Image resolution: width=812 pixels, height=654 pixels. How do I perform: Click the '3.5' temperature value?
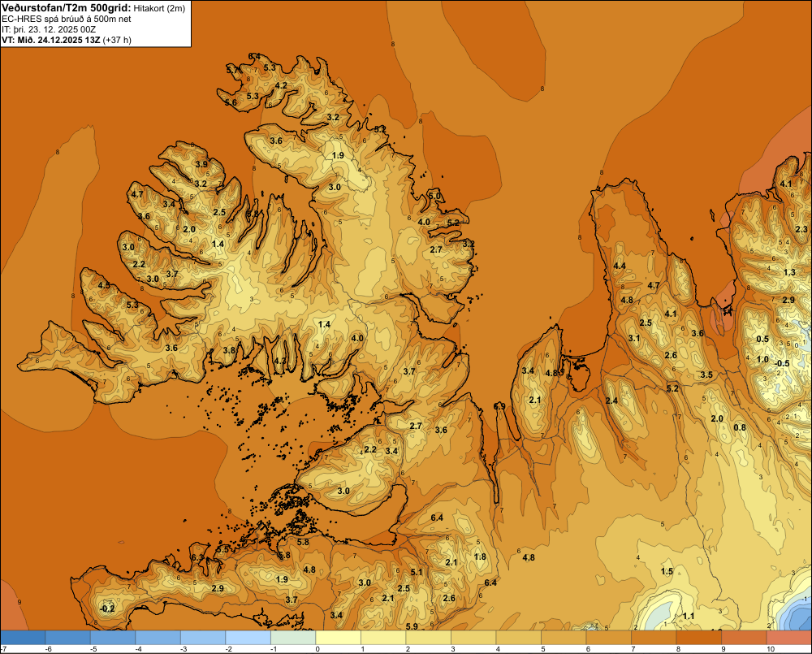click(706, 375)
